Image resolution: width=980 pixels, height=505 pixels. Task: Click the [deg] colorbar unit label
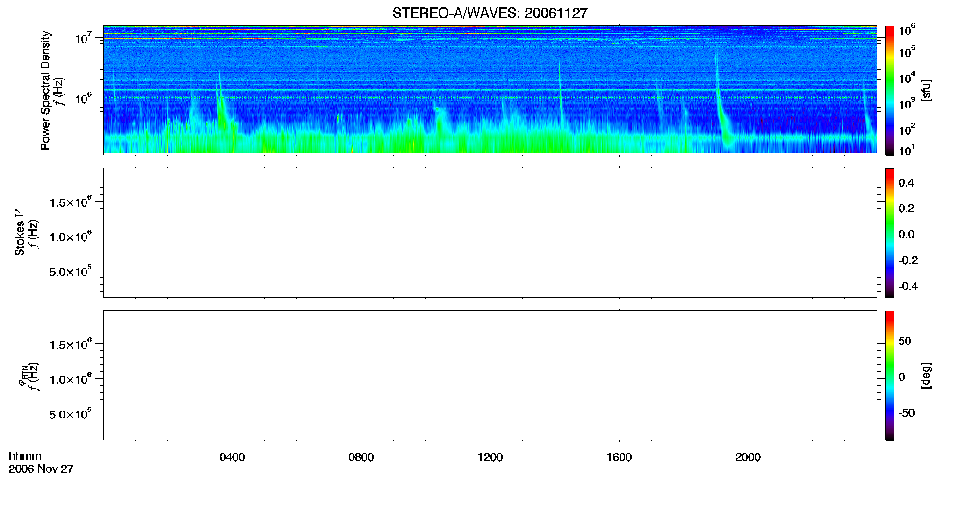pos(926,375)
